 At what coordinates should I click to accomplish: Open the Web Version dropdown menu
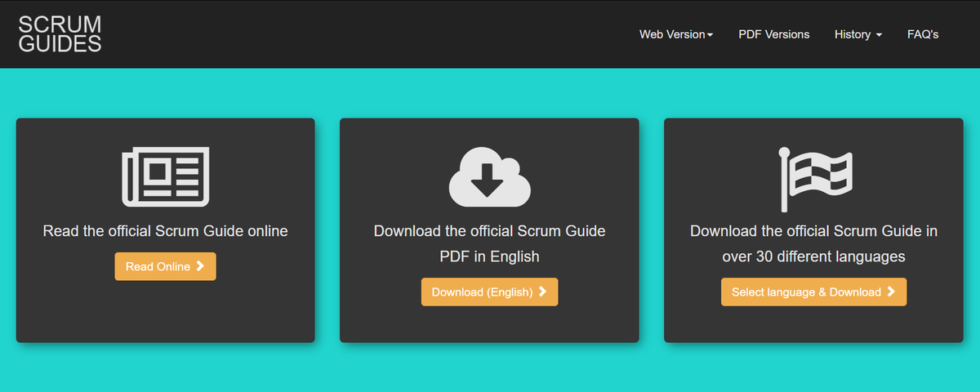tap(676, 34)
